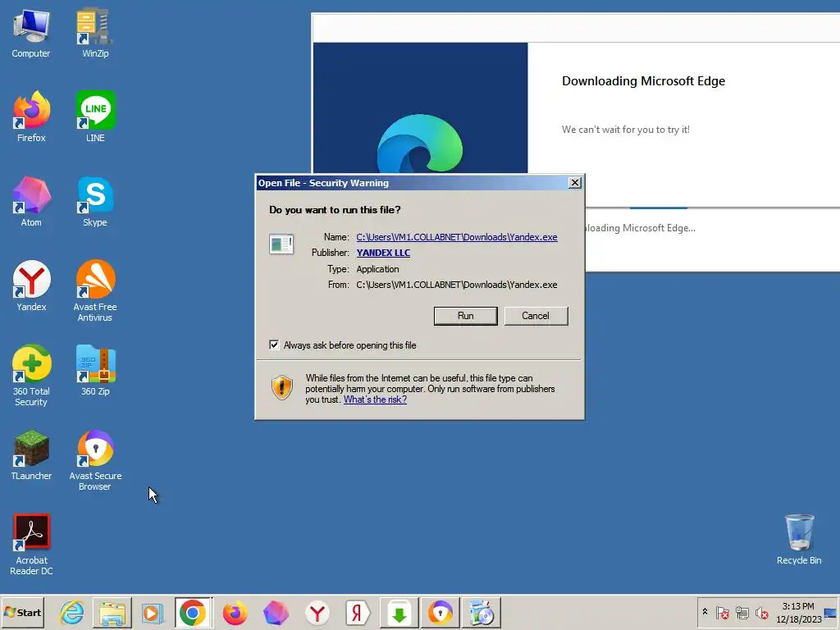Click the From path text in the dialog

point(456,285)
